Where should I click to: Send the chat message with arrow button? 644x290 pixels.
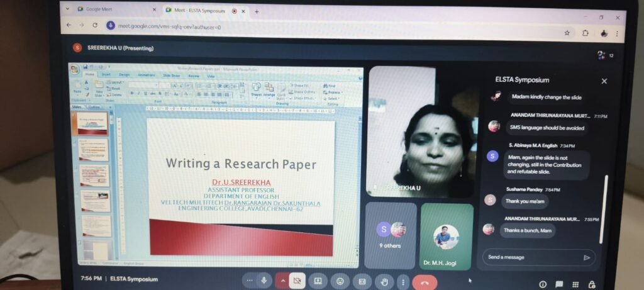[x=586, y=257]
